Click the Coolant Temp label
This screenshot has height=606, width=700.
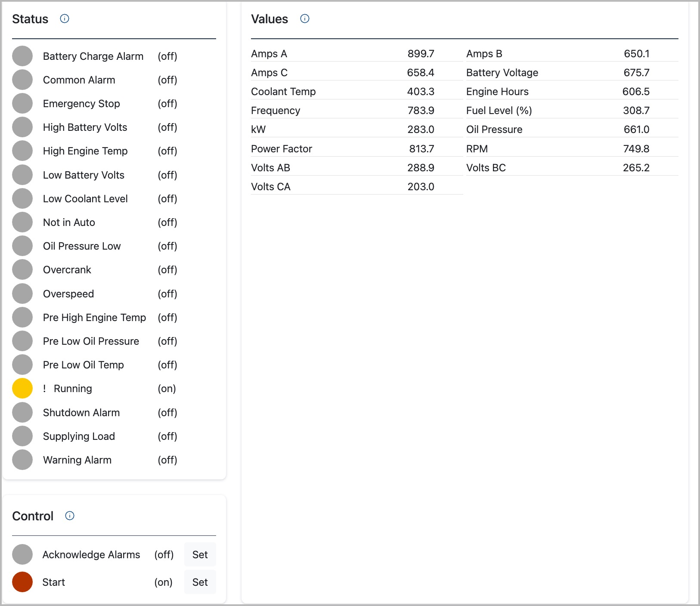point(283,91)
